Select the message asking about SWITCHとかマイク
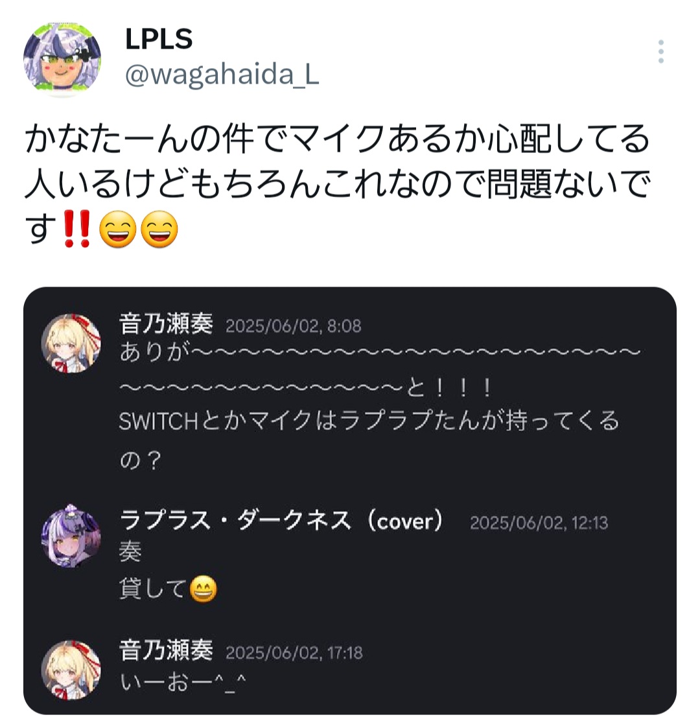 pos(369,440)
